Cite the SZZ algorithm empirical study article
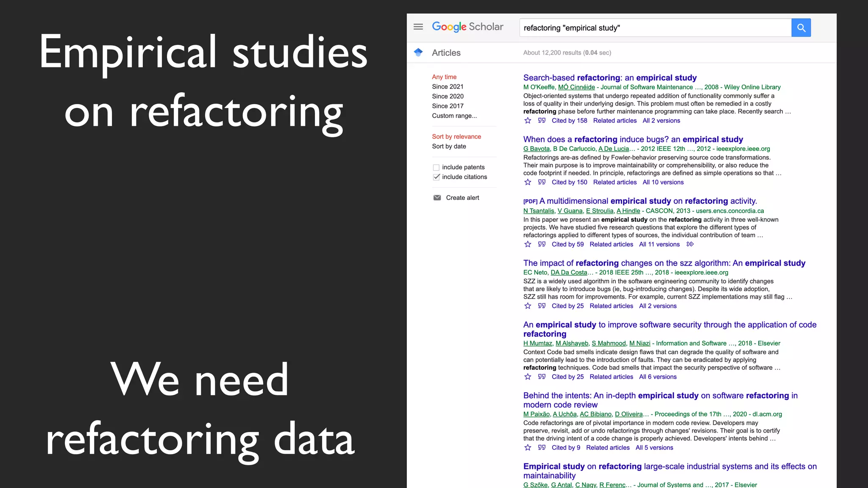 [542, 306]
